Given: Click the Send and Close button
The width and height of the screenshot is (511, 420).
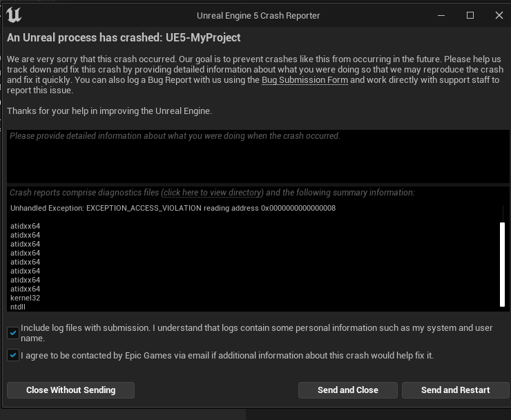Looking at the screenshot, I should click(348, 390).
